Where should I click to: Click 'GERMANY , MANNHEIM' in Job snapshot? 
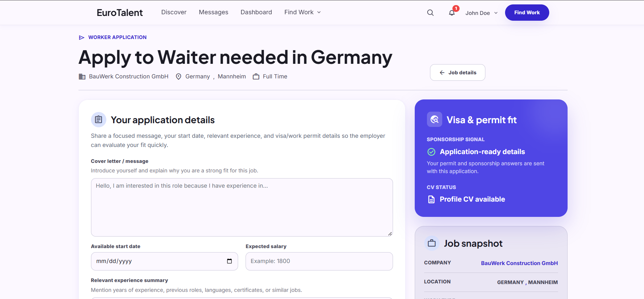(x=527, y=282)
